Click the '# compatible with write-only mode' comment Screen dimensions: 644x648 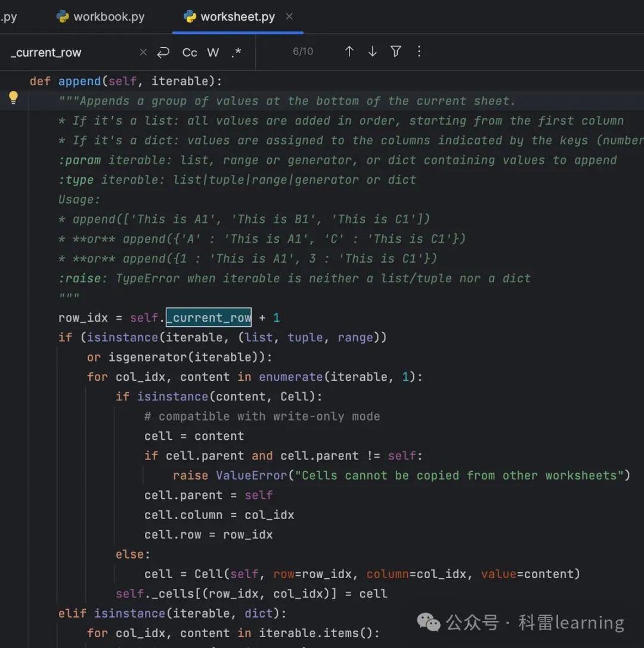point(262,416)
